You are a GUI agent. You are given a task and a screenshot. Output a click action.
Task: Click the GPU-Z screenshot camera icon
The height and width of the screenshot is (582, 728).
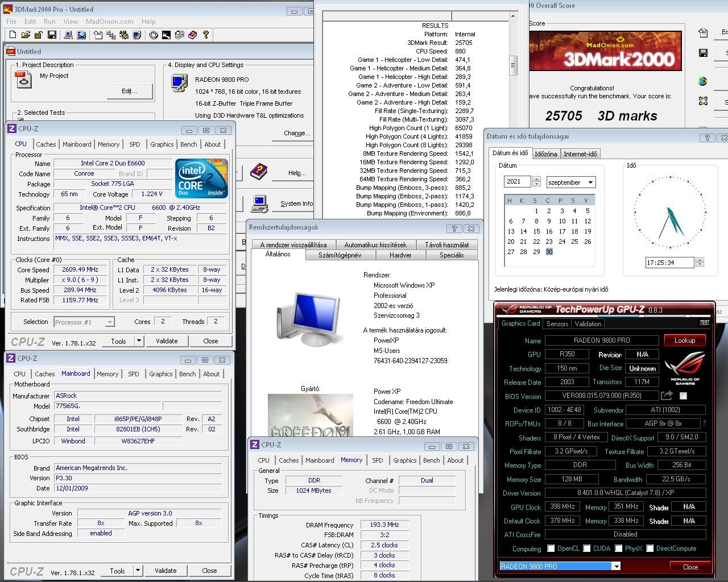click(704, 323)
